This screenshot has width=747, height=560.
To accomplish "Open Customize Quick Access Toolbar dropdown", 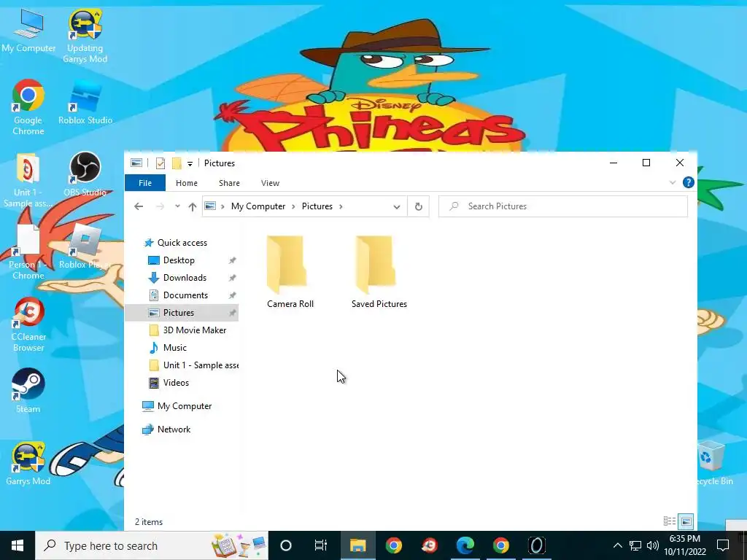I will click(190, 164).
